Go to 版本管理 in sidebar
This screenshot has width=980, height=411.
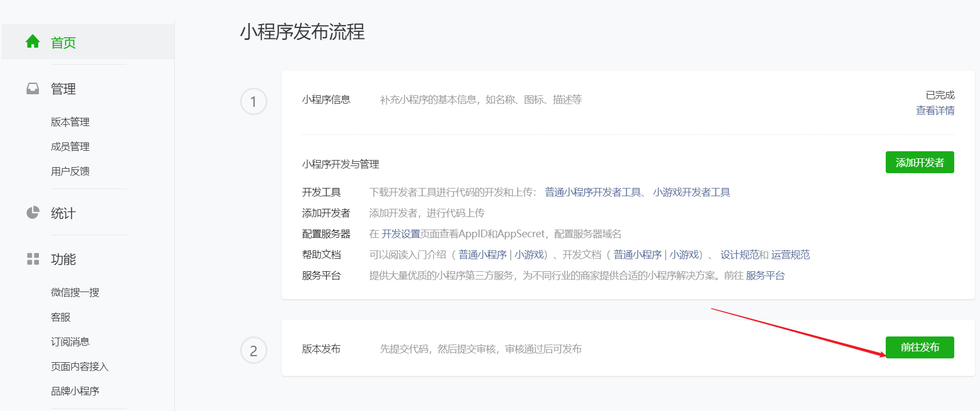coord(70,122)
